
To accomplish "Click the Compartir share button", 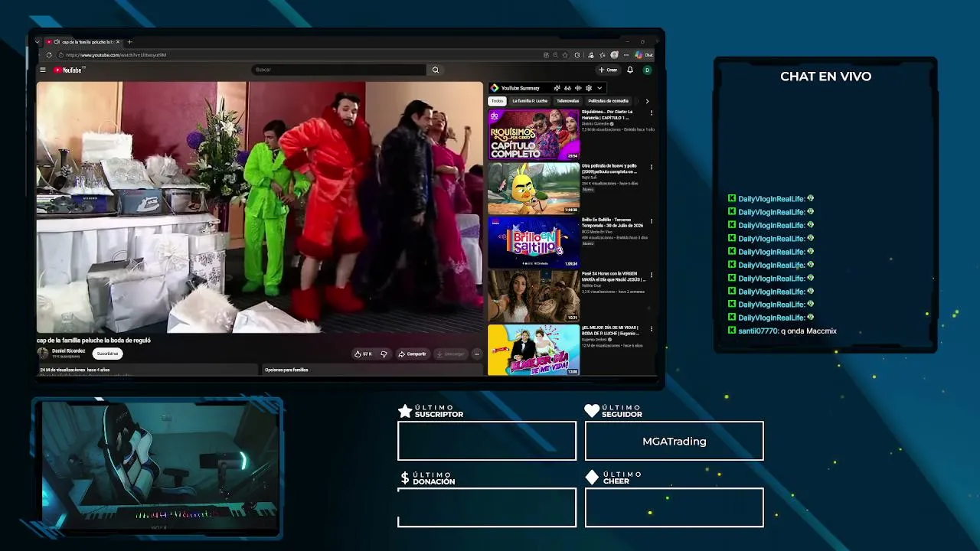I will (412, 354).
